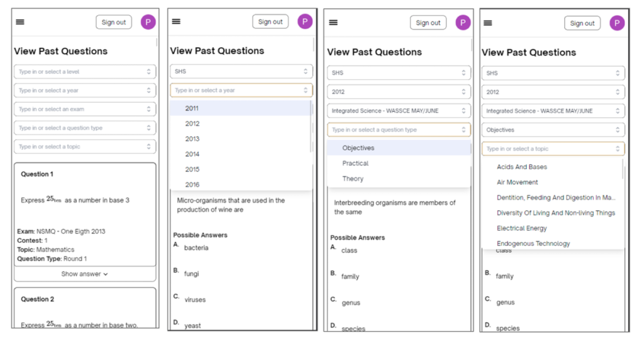Select year 2012 from the year list
Screen dimensions: 644x341
(192, 124)
